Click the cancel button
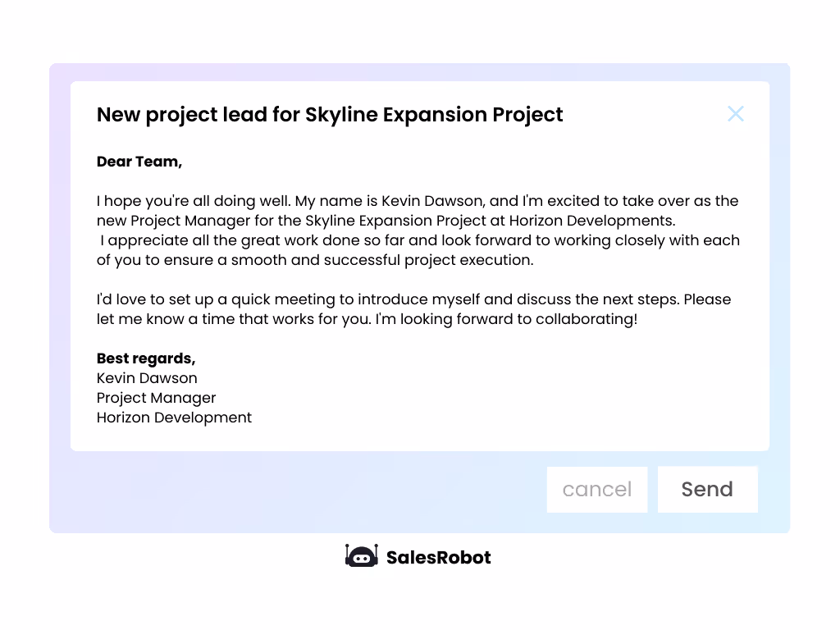Screen dimensions: 840x630 596,489
